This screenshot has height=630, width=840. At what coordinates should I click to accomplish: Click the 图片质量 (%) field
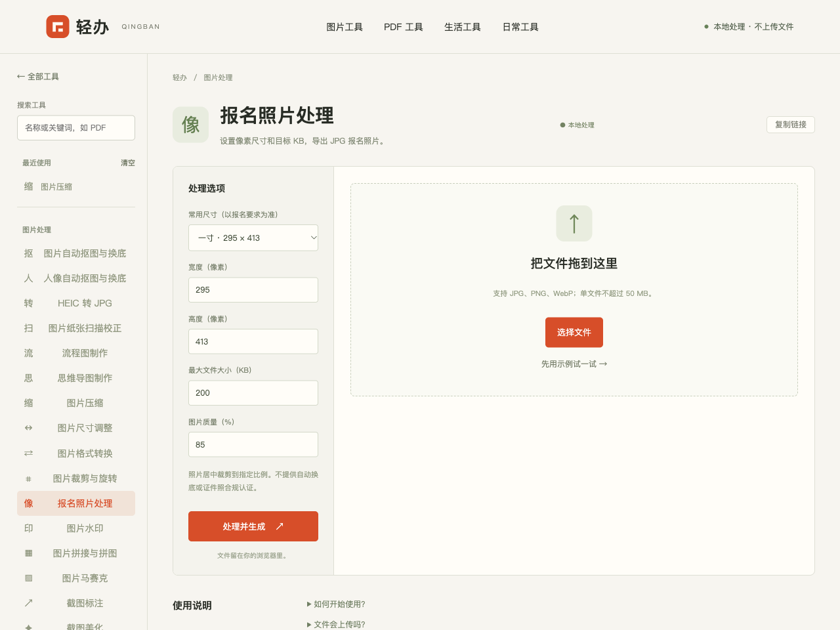253,444
